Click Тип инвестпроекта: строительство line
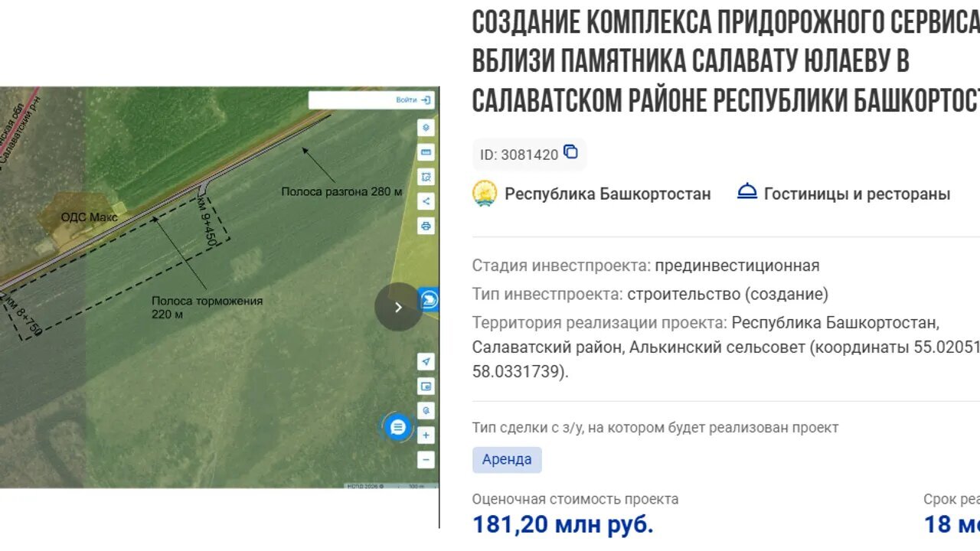Viewport: 980px width, 551px height. (650, 294)
